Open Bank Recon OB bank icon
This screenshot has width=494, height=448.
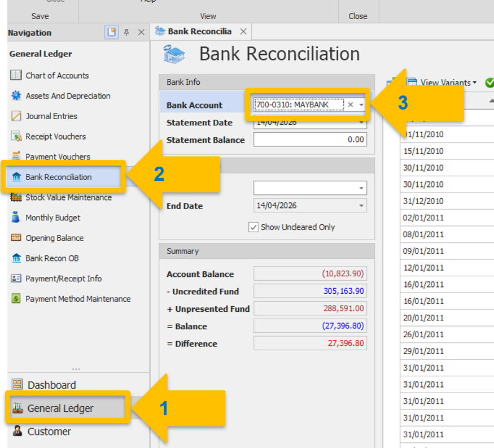pos(16,258)
